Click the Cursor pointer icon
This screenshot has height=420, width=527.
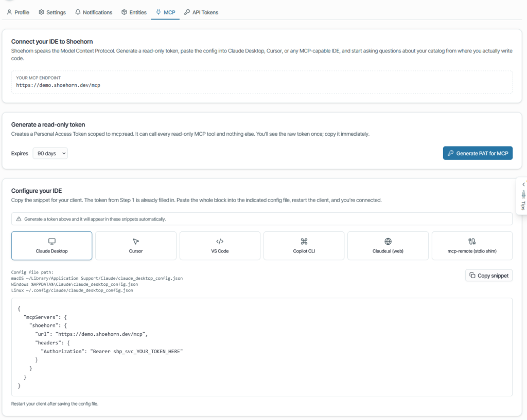(136, 242)
